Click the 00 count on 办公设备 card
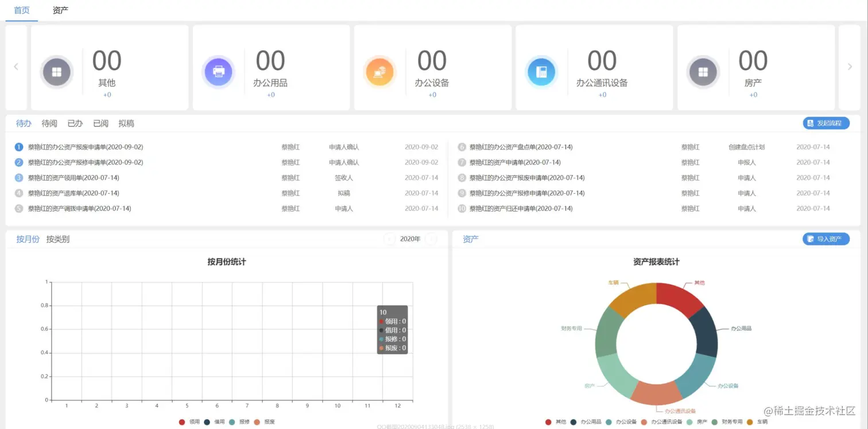 432,61
